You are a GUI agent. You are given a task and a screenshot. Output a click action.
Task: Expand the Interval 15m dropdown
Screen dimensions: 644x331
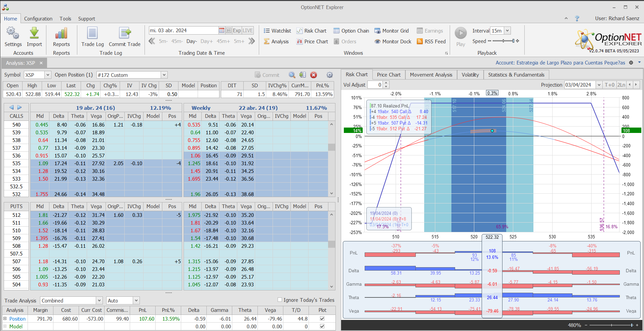point(507,31)
